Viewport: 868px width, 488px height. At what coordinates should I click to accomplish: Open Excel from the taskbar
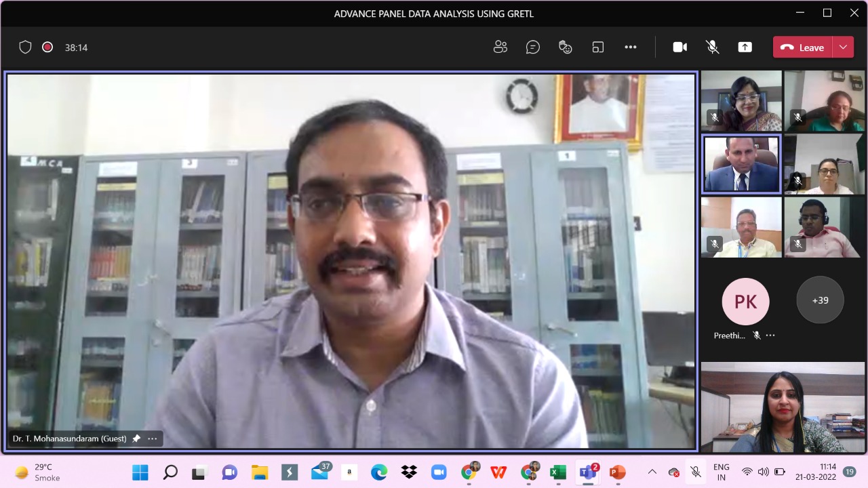(558, 472)
